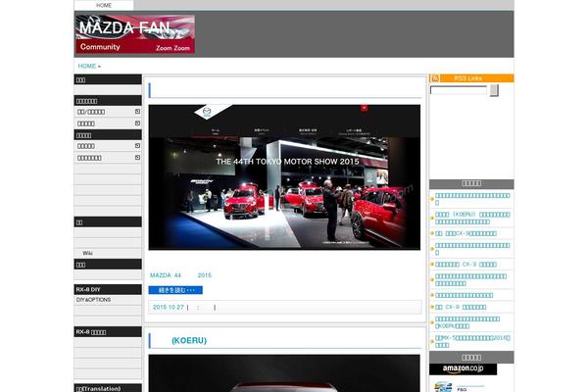Click the gray search submit button
The height and width of the screenshot is (392, 588).
(494, 90)
